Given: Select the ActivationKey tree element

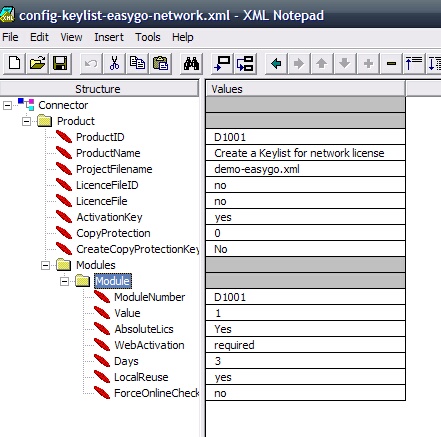Looking at the screenshot, I should pyautogui.click(x=109, y=217).
